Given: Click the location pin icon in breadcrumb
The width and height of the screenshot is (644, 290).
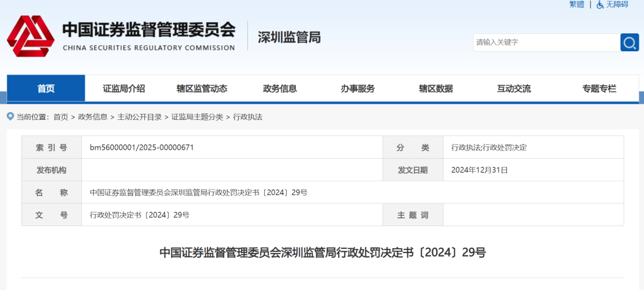Looking at the screenshot, I should (x=11, y=117).
